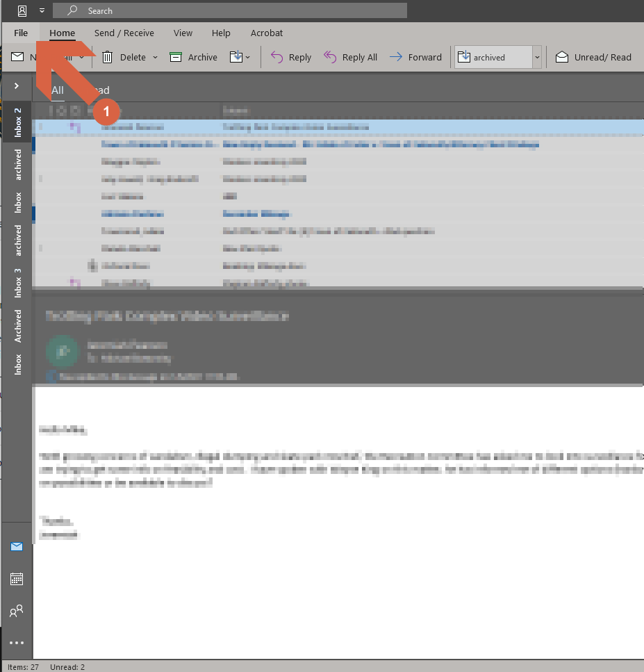Viewport: 644px width, 672px height.
Task: Click the Reply All arrow icon
Action: pos(330,57)
